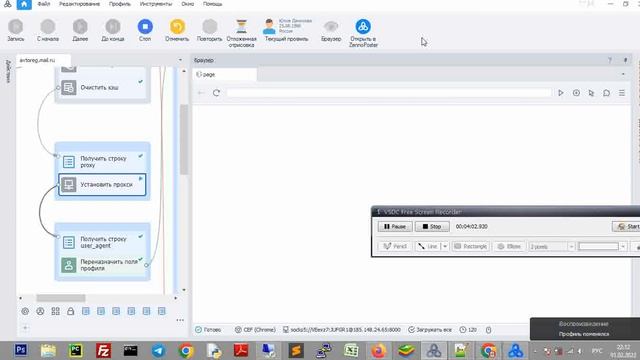Open the Помощь menu
Image resolution: width=640 pixels, height=360 pixels.
point(213,4)
